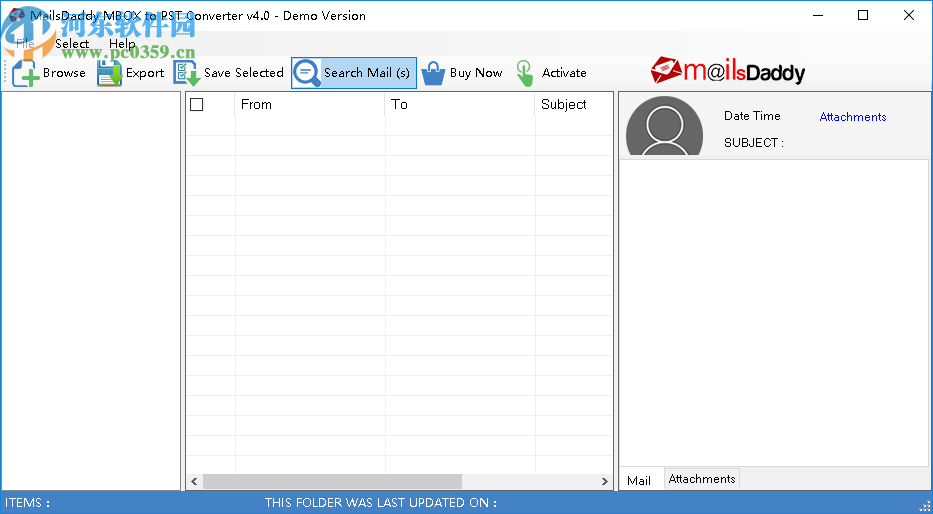The width and height of the screenshot is (933, 514).
Task: Open the File menu
Action: tap(26, 43)
